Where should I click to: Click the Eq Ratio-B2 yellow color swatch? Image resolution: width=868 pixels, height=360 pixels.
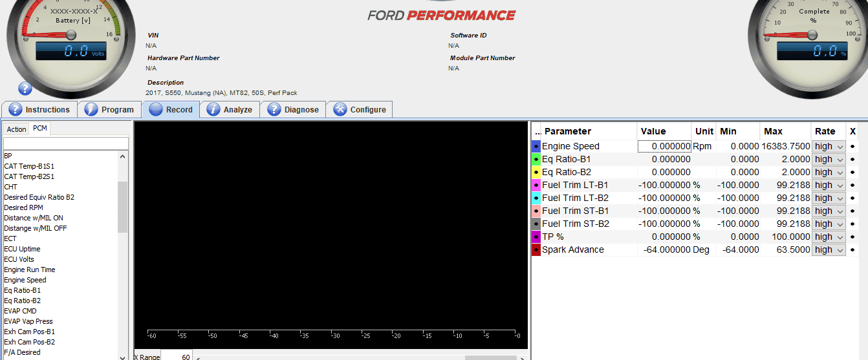[x=536, y=173]
